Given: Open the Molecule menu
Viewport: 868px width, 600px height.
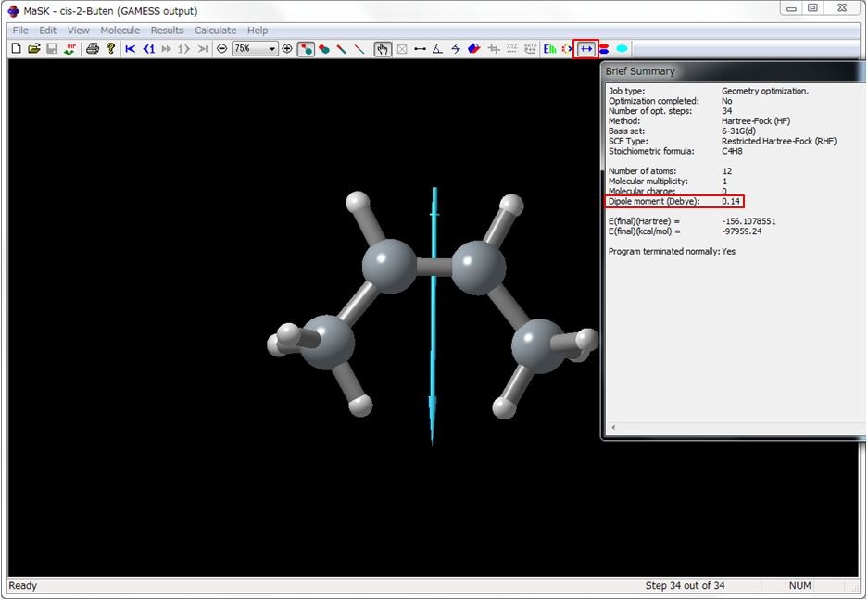Looking at the screenshot, I should tap(120, 30).
